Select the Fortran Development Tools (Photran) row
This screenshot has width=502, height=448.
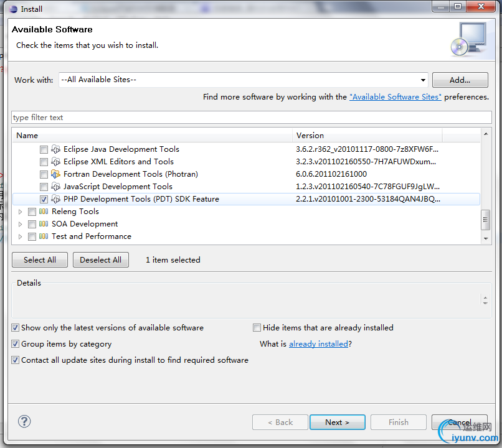(x=246, y=174)
